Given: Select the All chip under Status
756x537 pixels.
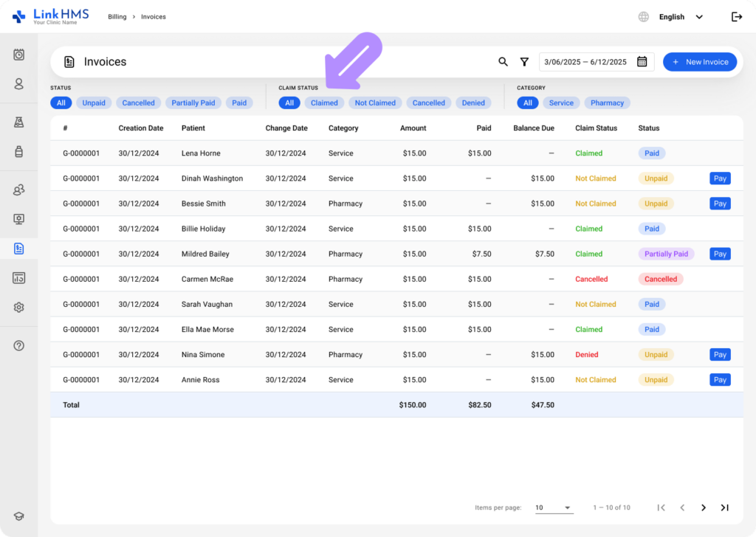Looking at the screenshot, I should [61, 103].
